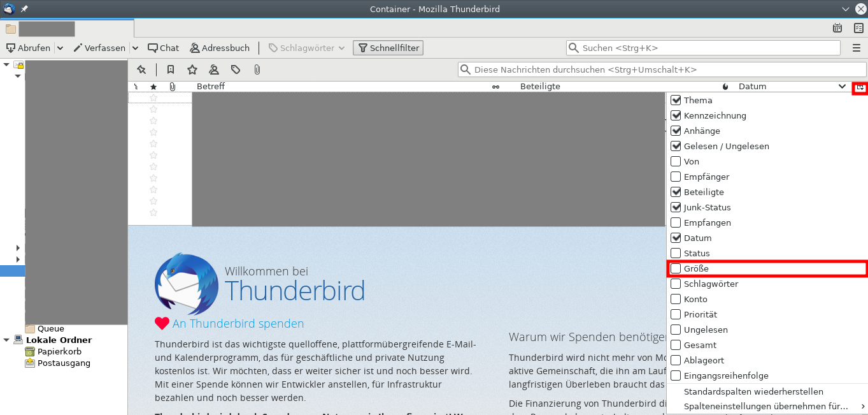
Task: Click the An Thunderbird spenden link
Action: pos(238,324)
